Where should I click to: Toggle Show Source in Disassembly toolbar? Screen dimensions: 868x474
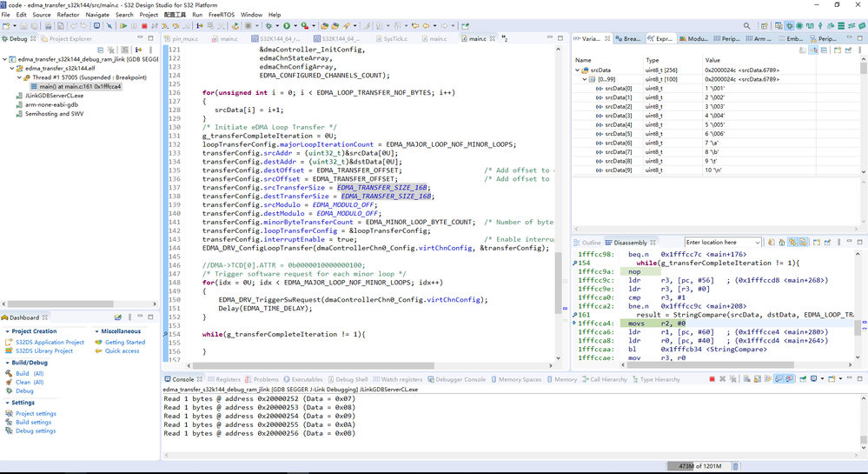click(803, 242)
